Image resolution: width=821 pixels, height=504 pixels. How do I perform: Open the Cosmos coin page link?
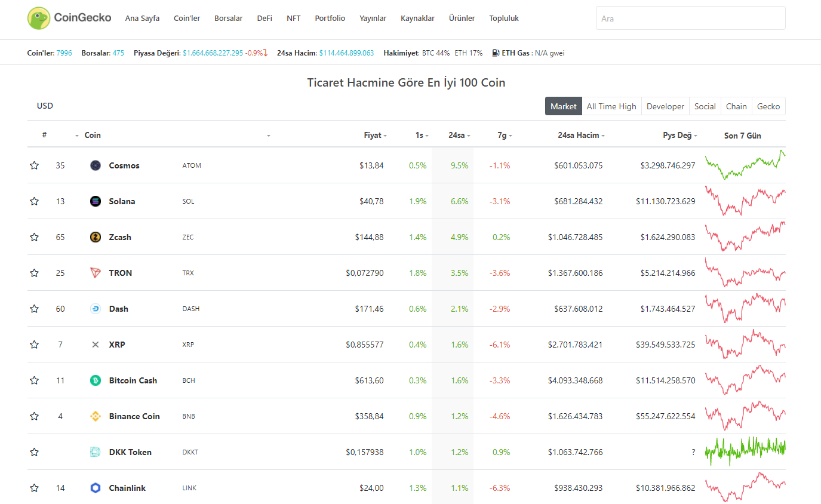[x=124, y=165]
